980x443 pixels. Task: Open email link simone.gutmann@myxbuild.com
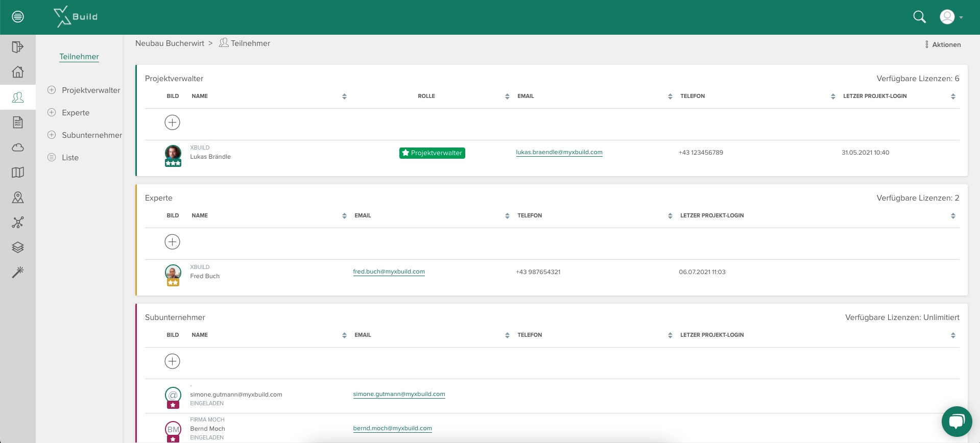click(399, 394)
